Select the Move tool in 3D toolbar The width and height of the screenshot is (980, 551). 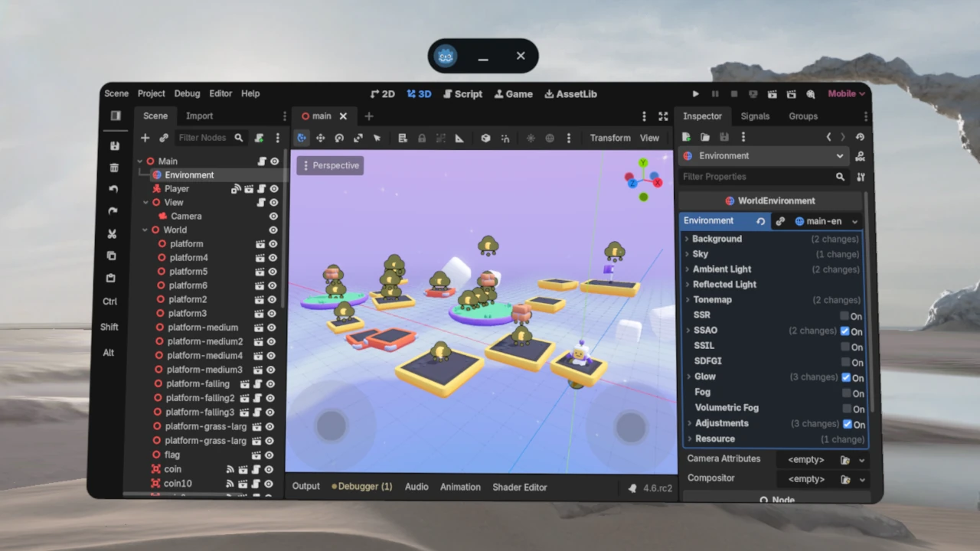click(320, 138)
